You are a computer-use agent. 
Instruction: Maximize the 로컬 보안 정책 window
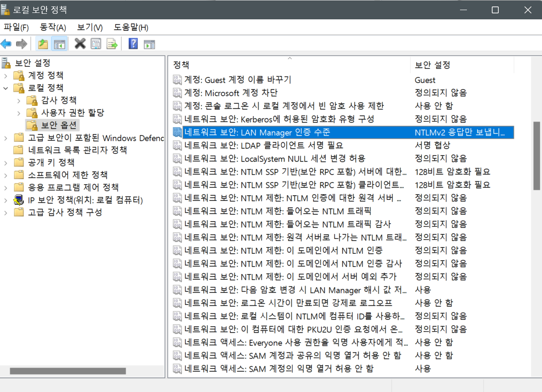[x=495, y=10]
